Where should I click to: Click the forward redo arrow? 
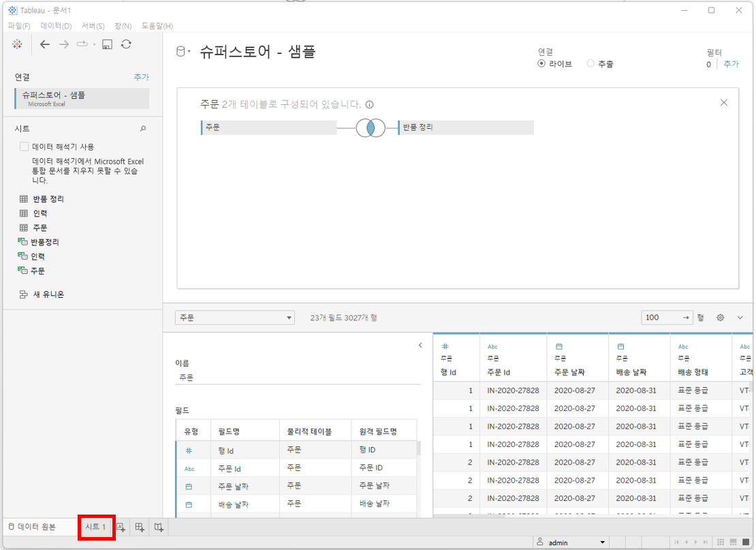coord(63,44)
